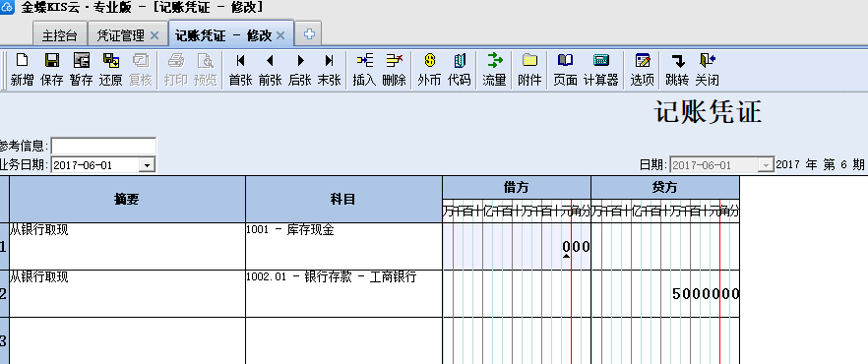Image resolution: width=868 pixels, height=364 pixels.
Task: Open the 业务日期 date dropdown
Action: [147, 165]
